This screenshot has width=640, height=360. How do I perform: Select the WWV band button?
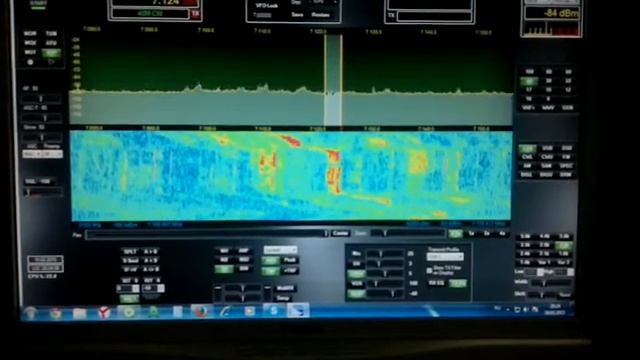click(x=549, y=108)
